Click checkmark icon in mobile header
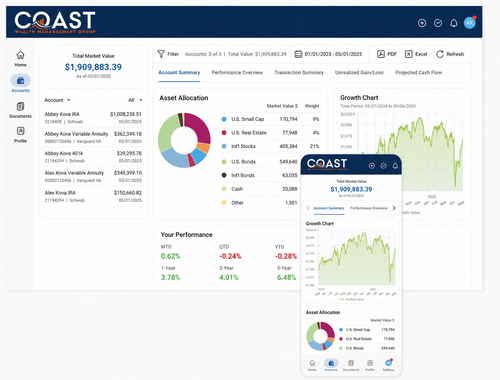 384,166
